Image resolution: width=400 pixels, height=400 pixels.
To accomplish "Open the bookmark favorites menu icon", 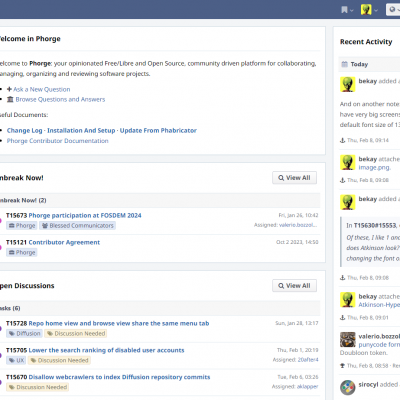I will pyautogui.click(x=344, y=10).
